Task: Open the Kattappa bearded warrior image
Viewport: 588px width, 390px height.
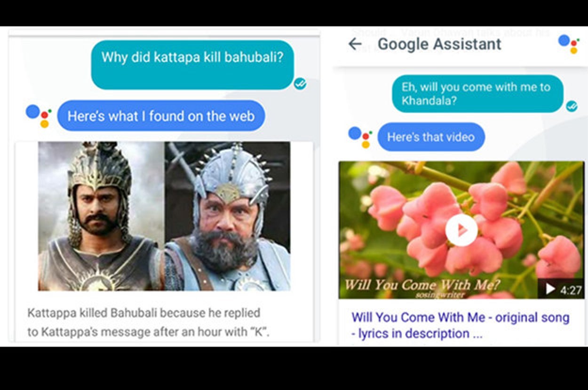Action: 227,216
